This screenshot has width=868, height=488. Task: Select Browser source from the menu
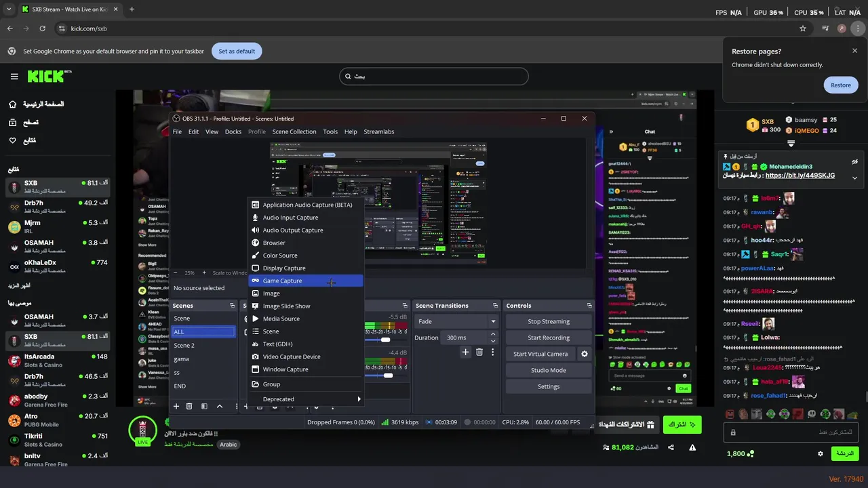pyautogui.click(x=306, y=243)
